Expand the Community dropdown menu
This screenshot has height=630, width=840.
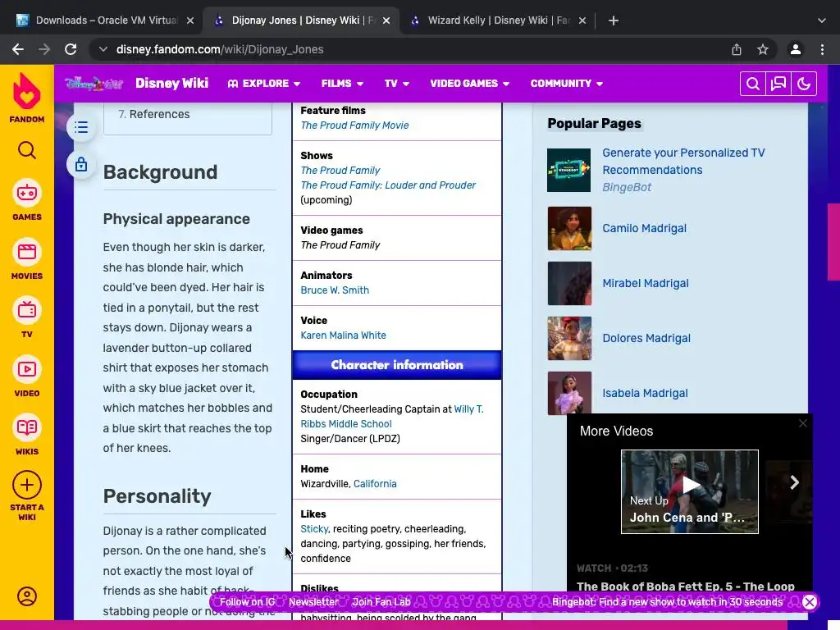pyautogui.click(x=567, y=84)
